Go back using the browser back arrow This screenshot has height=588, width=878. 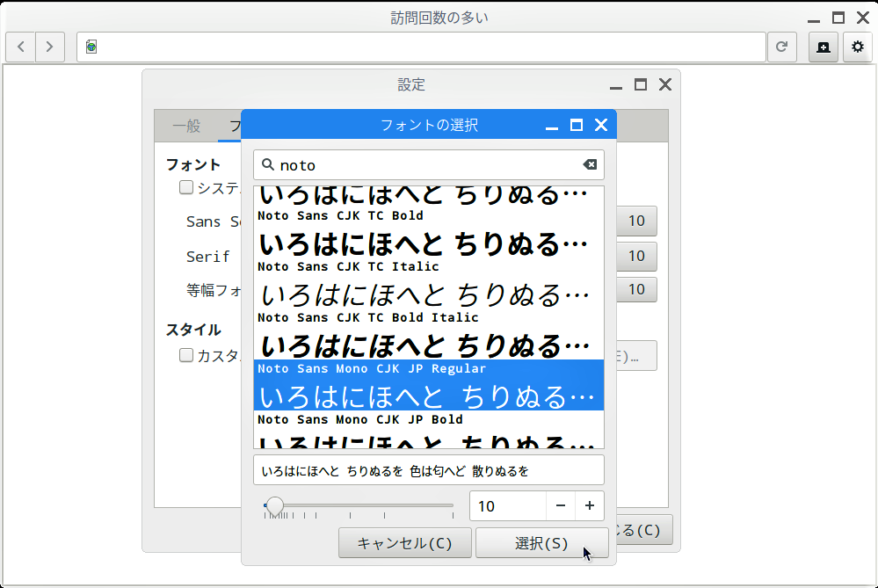click(21, 47)
